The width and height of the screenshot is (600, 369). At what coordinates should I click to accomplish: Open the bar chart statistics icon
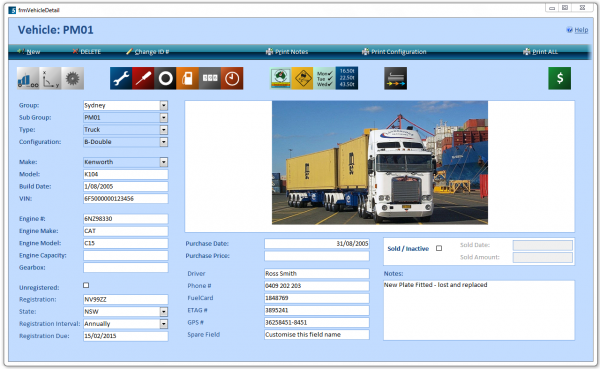click(x=28, y=78)
